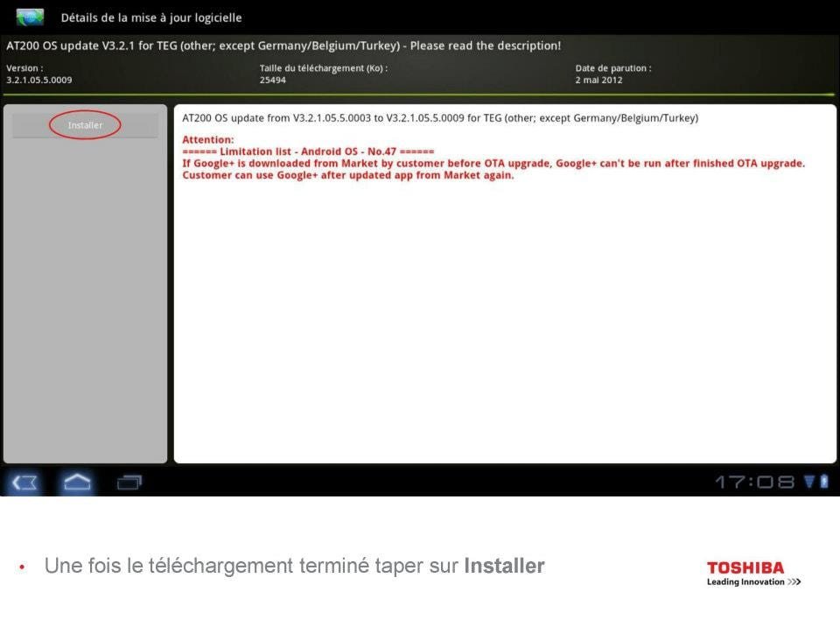This screenshot has width=840, height=634.
Task: Select the AT200 OS update V3.2.1 heading
Action: point(283,46)
